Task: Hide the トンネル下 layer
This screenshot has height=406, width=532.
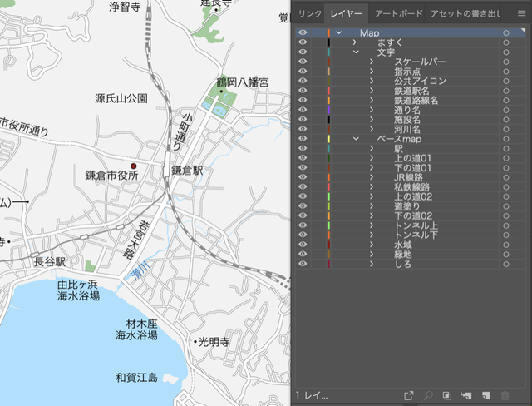Action: pos(303,235)
